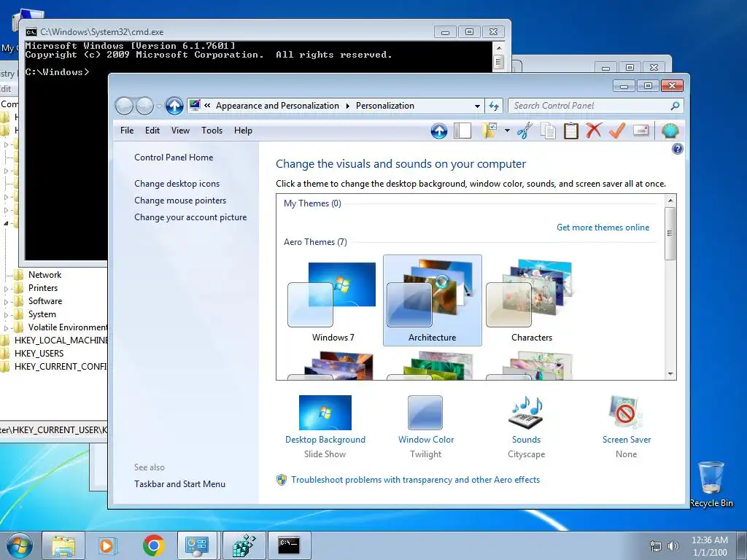Expand Printers key in Registry Editor
The image size is (747, 560).
[x=6, y=289]
